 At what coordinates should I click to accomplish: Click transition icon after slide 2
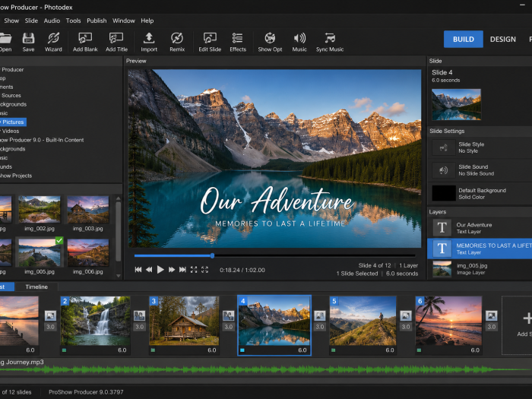139,315
